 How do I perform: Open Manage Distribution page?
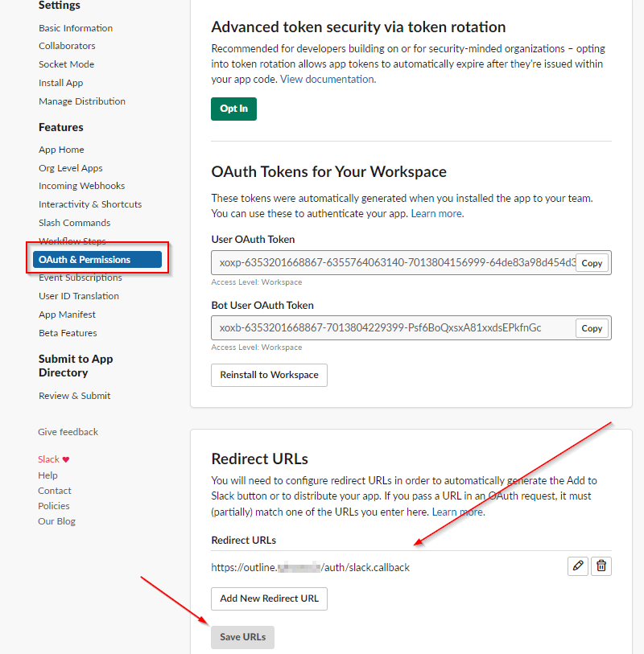(82, 101)
